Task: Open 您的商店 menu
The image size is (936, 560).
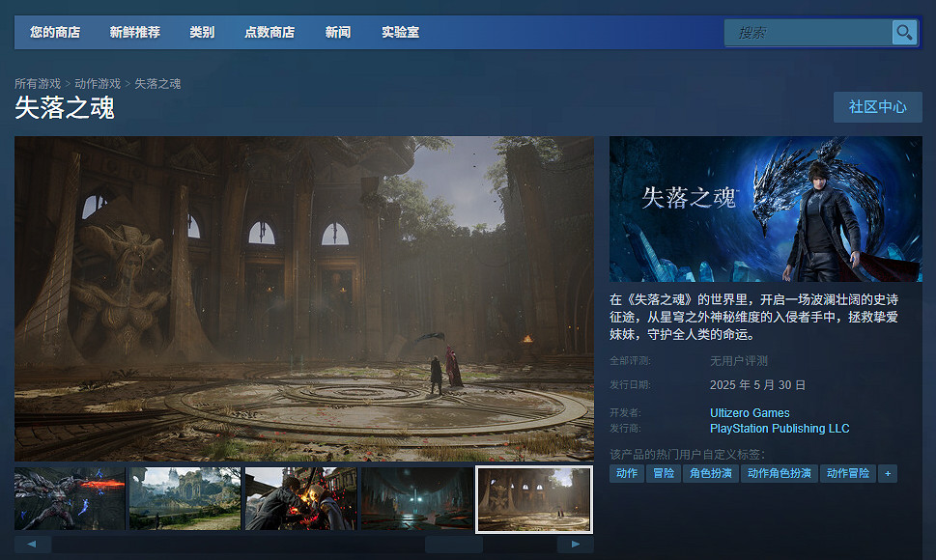Action: tap(55, 33)
